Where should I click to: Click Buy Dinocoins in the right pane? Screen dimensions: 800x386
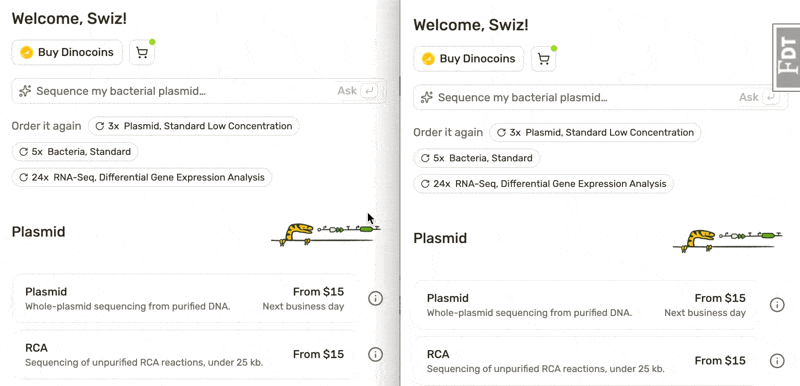(468, 59)
